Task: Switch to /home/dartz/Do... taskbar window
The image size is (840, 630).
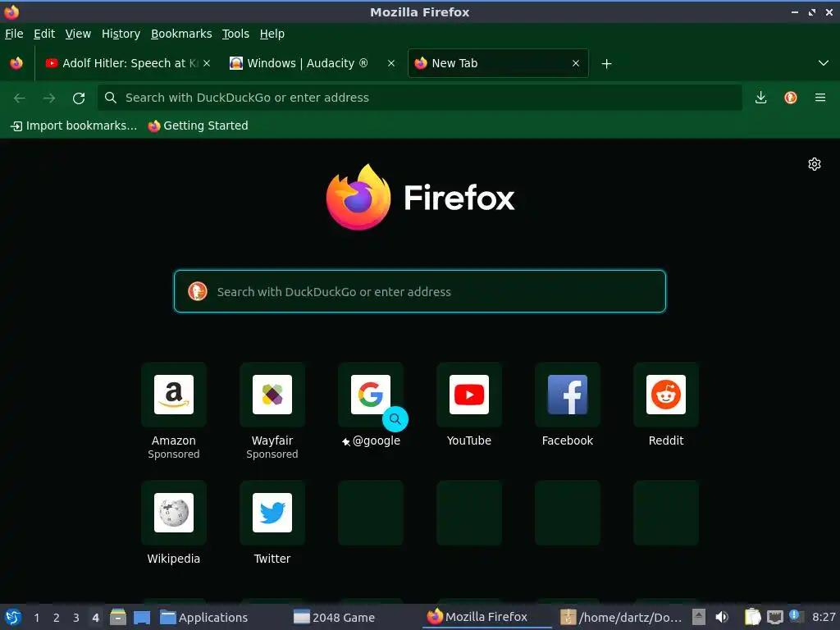Action: click(622, 617)
